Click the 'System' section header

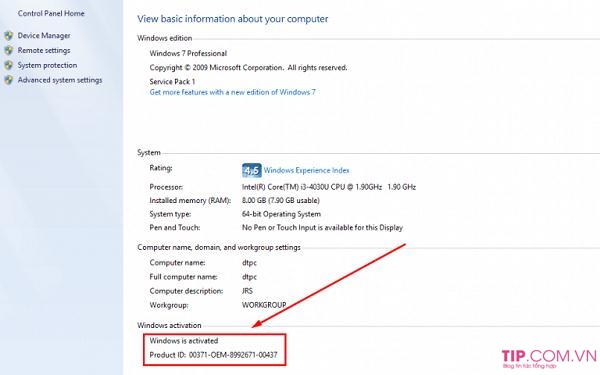(149, 153)
